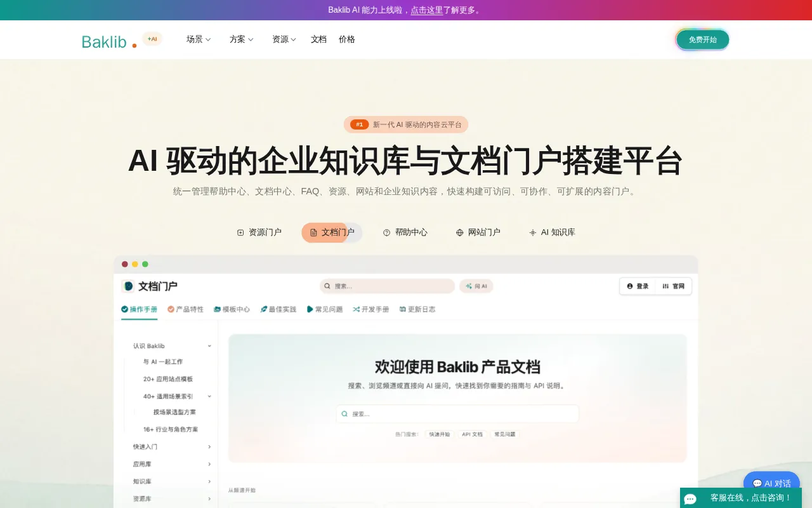Click the 免费开始 button

point(703,39)
